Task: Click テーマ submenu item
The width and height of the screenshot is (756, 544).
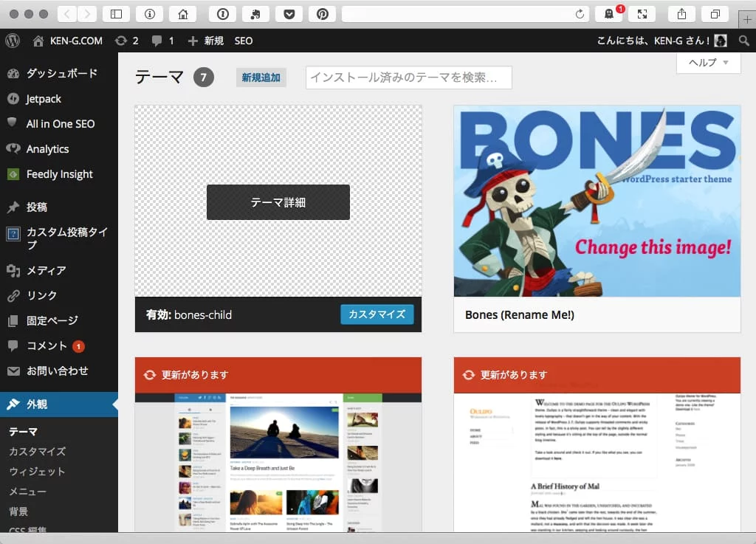Action: (x=23, y=432)
